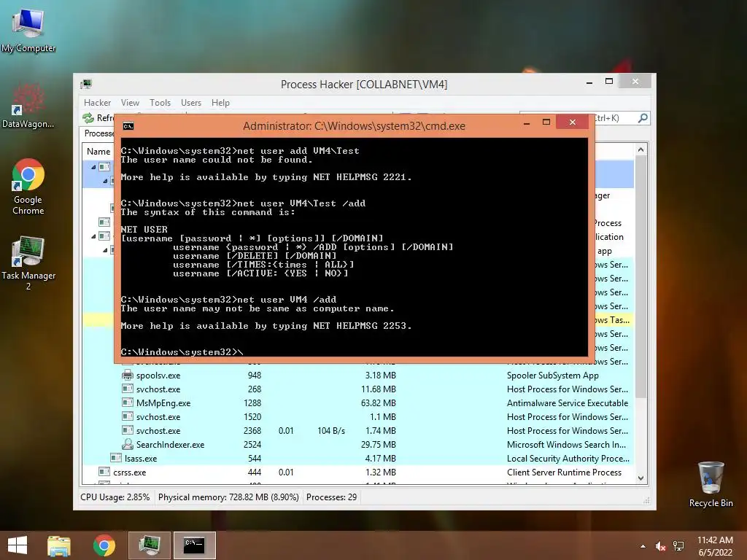Open the Recycle Bin icon

(711, 484)
